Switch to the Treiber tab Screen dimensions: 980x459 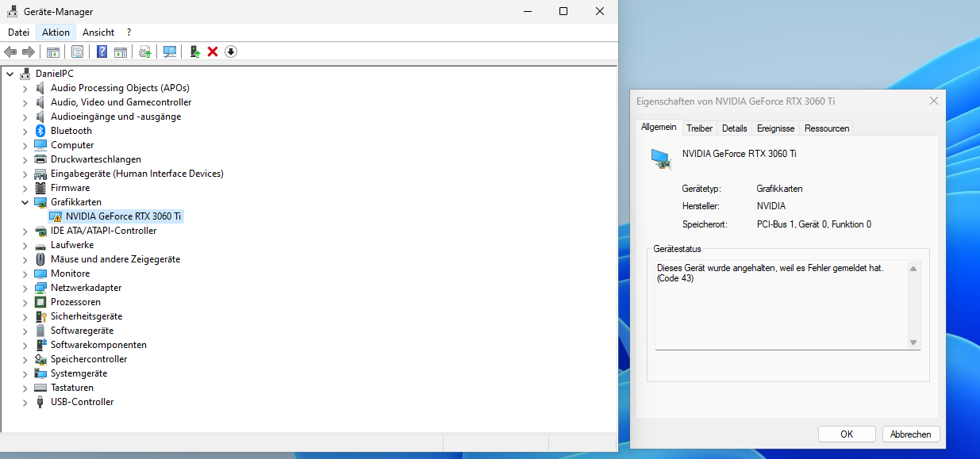pyautogui.click(x=700, y=128)
